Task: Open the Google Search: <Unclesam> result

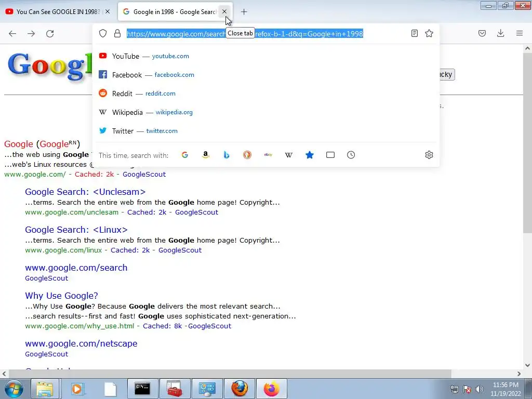Action: point(85,192)
